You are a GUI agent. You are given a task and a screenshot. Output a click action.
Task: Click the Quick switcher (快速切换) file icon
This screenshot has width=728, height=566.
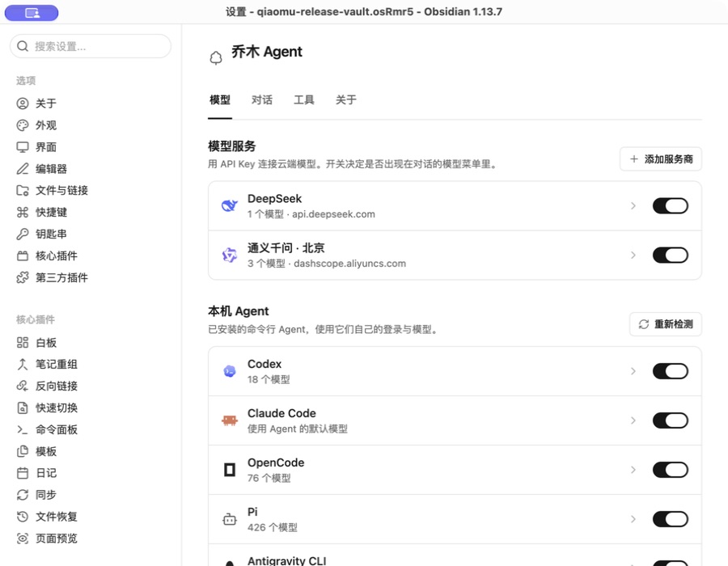(23, 408)
